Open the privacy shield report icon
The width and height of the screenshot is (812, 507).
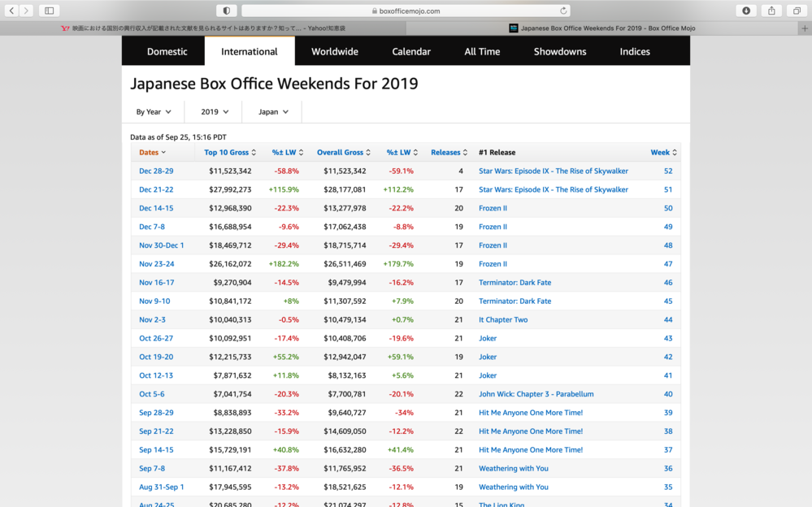[226, 11]
